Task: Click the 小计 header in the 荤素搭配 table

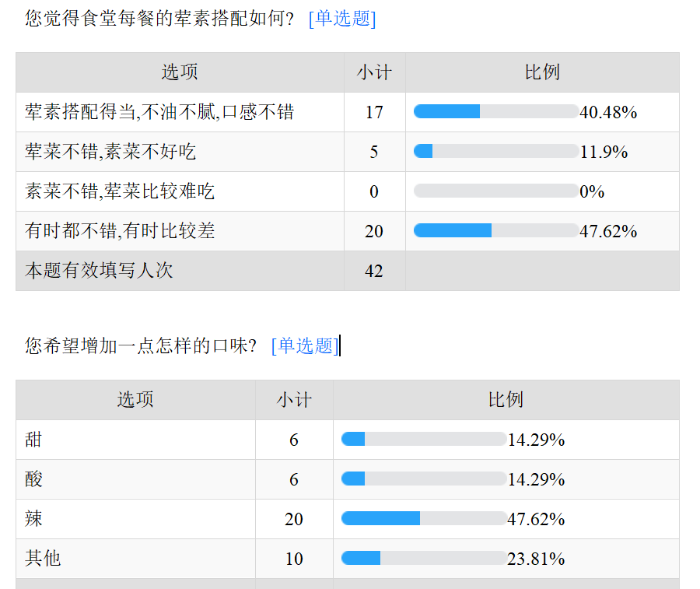Action: click(x=374, y=72)
